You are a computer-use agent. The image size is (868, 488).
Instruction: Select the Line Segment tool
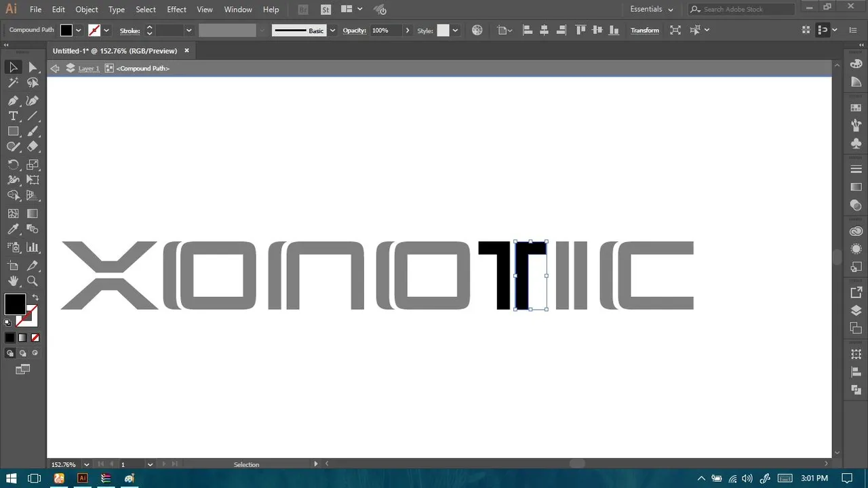tap(33, 116)
